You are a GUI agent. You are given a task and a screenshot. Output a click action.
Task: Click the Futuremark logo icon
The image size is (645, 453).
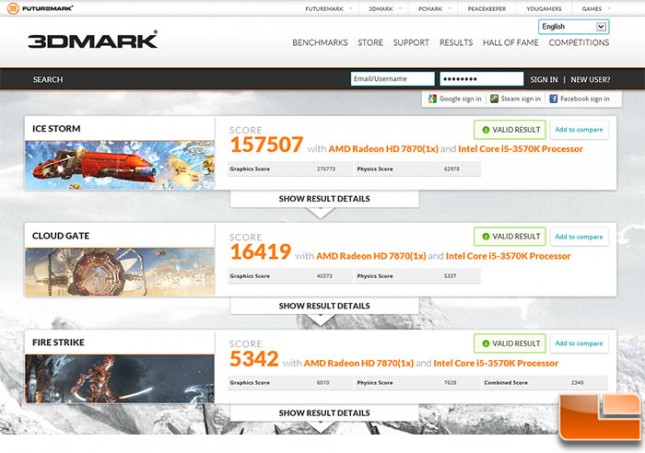click(13, 8)
